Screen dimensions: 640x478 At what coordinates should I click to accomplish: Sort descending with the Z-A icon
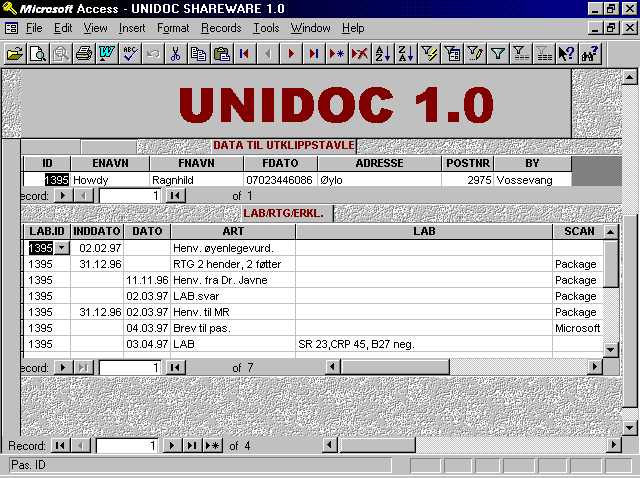[405, 54]
